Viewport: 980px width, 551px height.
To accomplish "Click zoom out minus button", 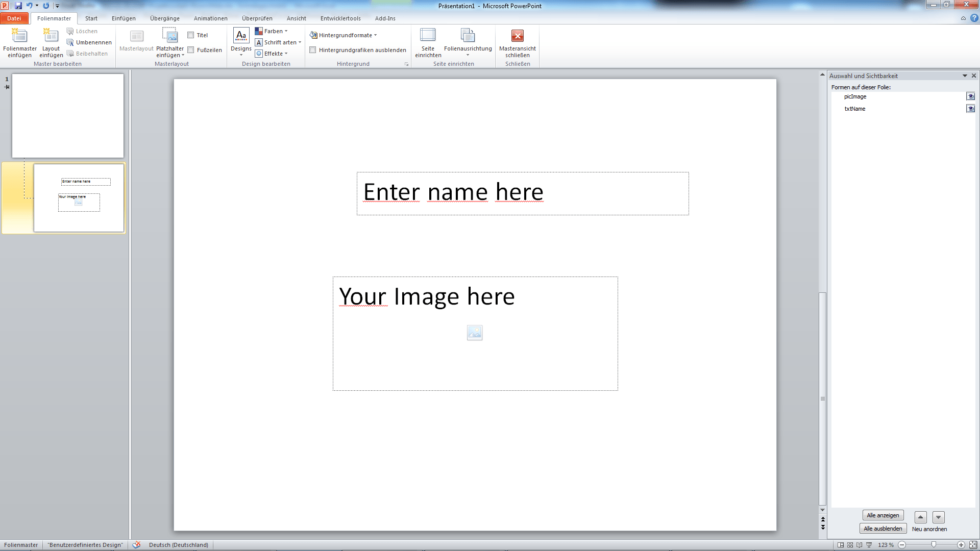I will click(902, 545).
